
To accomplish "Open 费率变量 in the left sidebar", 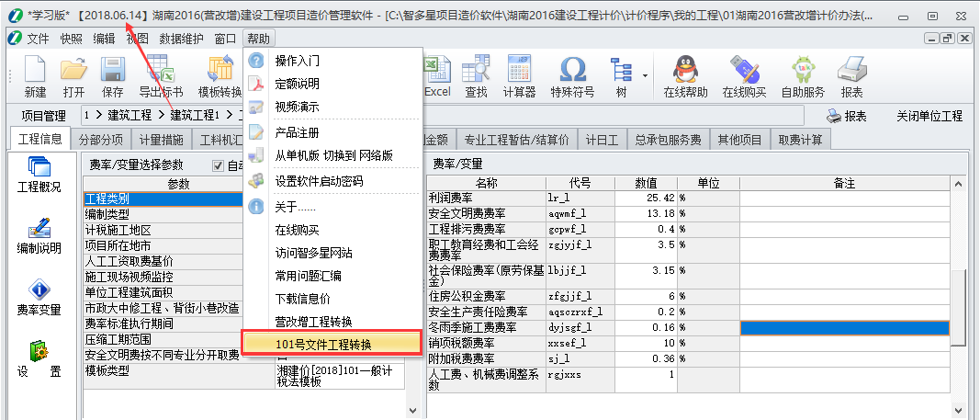I will 39,298.
